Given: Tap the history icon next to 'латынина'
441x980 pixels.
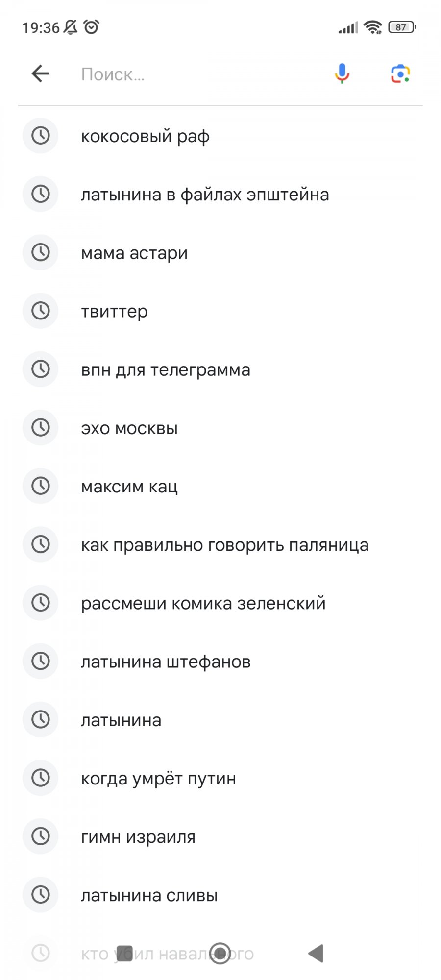Looking at the screenshot, I should [41, 720].
